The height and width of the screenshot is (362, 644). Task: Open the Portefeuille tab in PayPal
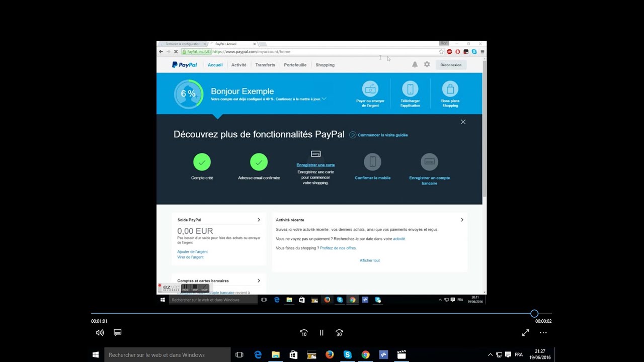tap(295, 65)
